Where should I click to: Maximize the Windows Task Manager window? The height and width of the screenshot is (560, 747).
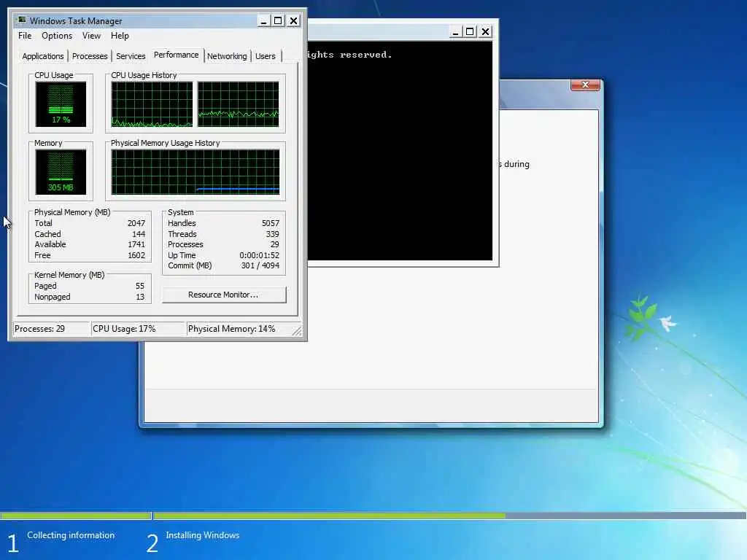pos(278,21)
